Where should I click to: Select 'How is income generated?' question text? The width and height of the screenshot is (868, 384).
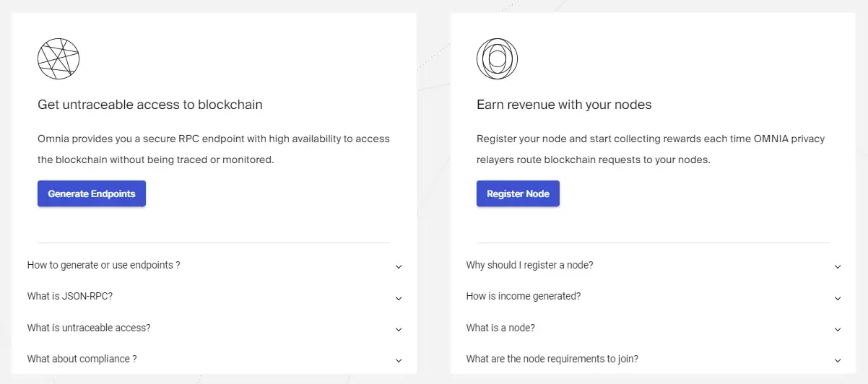point(524,296)
